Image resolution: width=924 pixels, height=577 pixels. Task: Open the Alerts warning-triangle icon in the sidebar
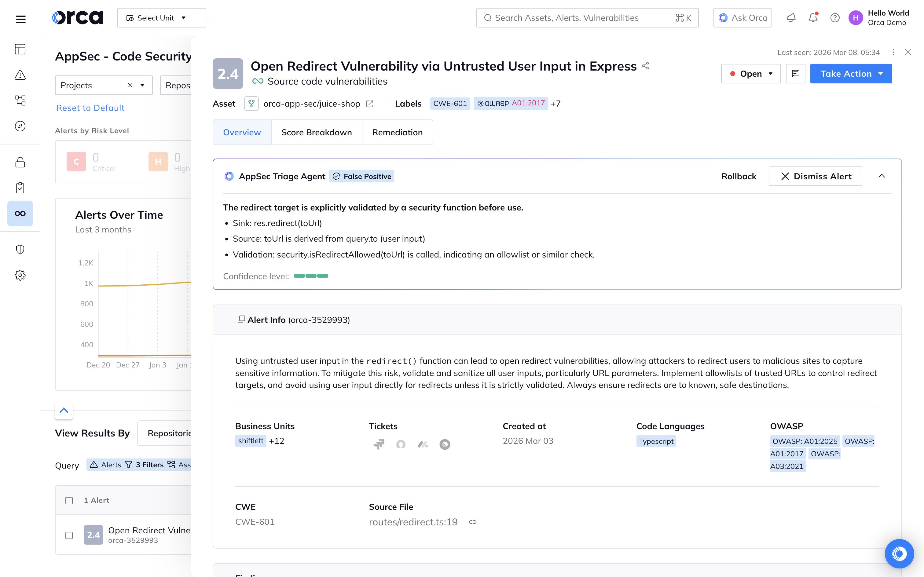click(x=20, y=75)
